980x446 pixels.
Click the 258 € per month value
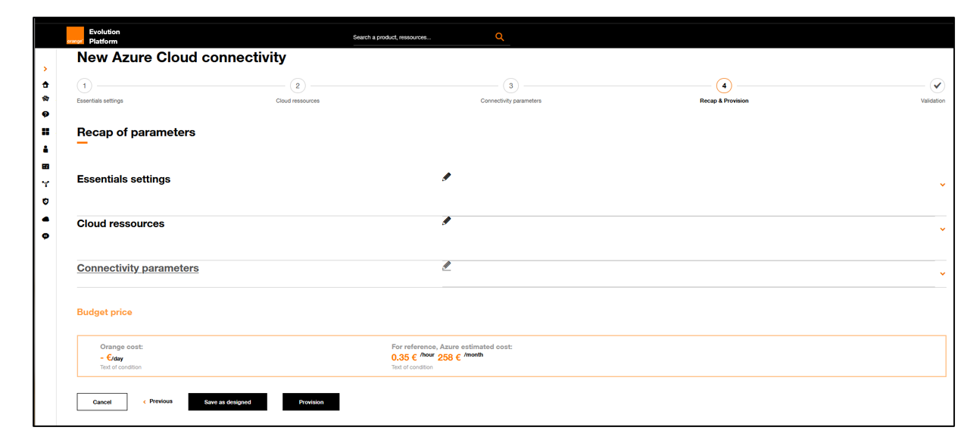click(x=460, y=357)
